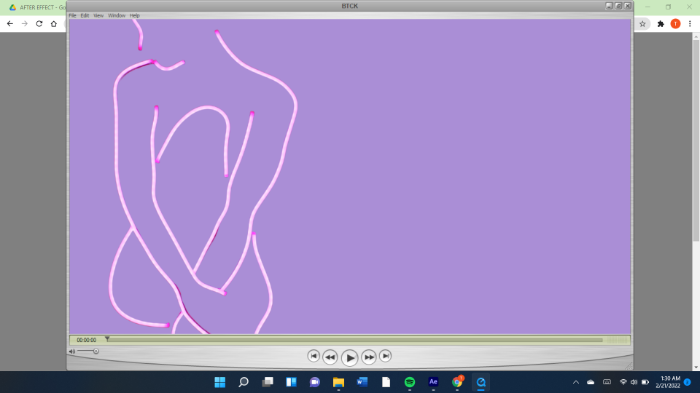The width and height of the screenshot is (700, 393).
Task: Open the Edit menu
Action: (85, 16)
